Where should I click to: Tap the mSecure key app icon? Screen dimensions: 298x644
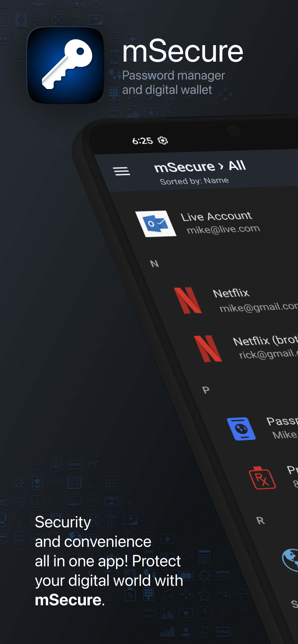click(65, 65)
